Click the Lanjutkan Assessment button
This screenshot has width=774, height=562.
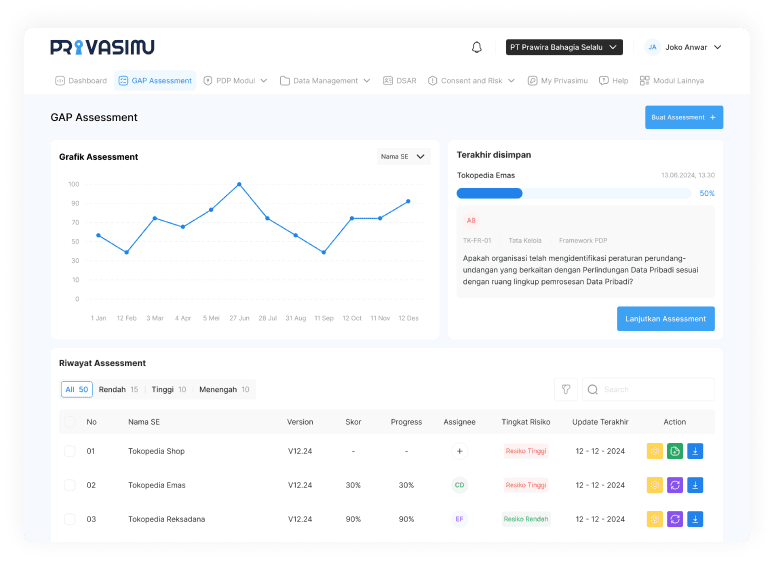pos(665,319)
